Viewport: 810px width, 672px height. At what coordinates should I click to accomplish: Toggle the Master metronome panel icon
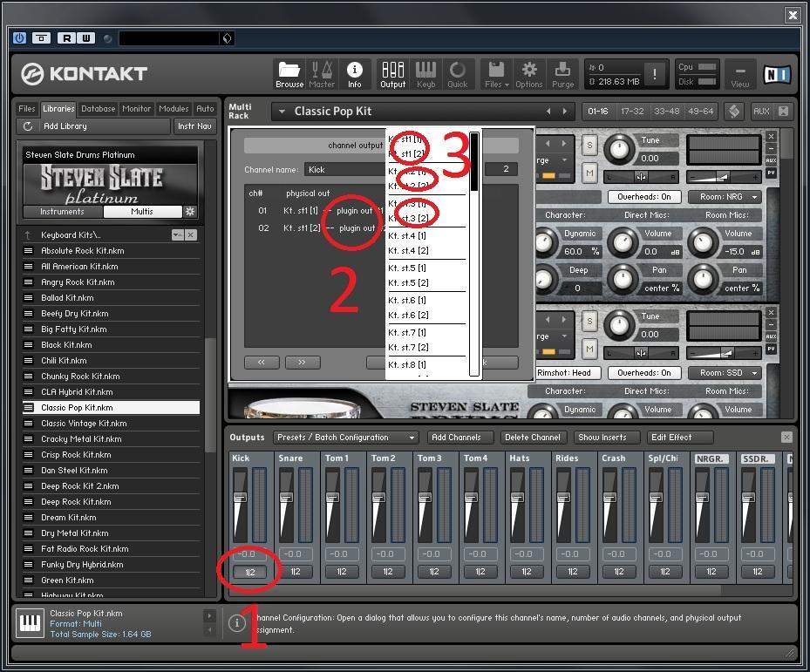pos(322,74)
